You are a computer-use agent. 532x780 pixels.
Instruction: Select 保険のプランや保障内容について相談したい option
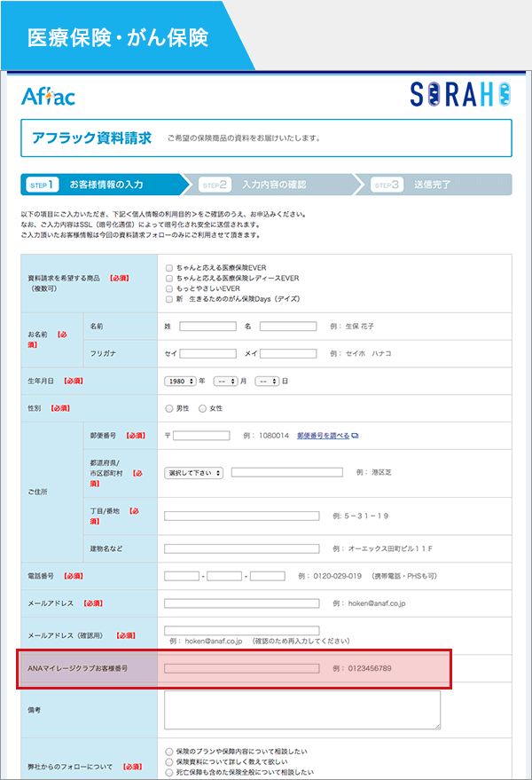click(x=169, y=752)
